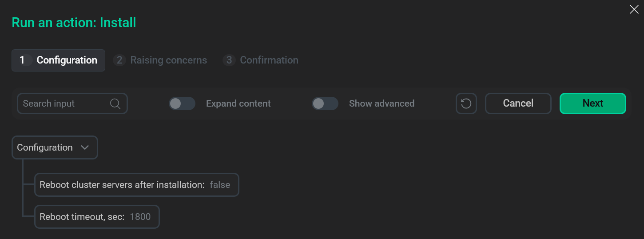Viewport: 644px width, 239px height.
Task: Click the false value of the reboot setting
Action: pos(220,185)
